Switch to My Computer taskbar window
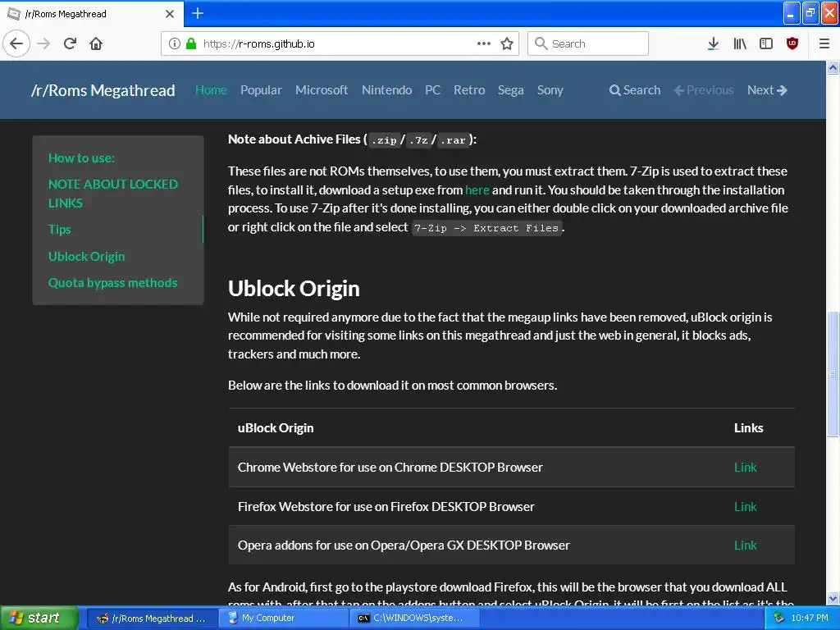Screen dimensions: 840x630 coord(285,619)
